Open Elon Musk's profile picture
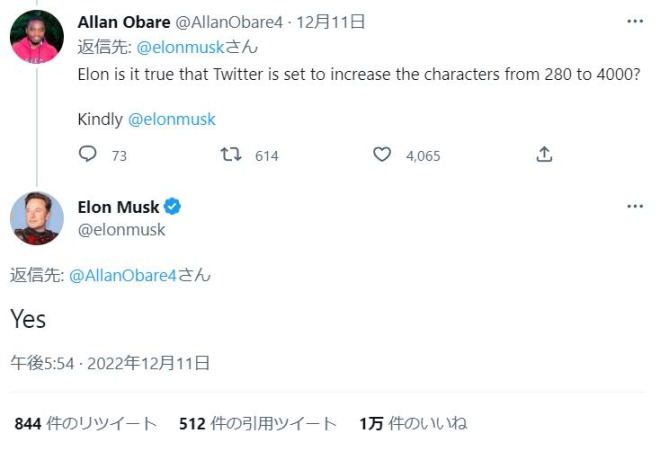 (37, 218)
